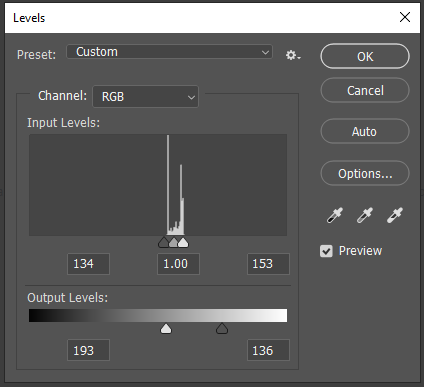Open the preset options gear menu
This screenshot has height=387, width=424.
[x=293, y=55]
